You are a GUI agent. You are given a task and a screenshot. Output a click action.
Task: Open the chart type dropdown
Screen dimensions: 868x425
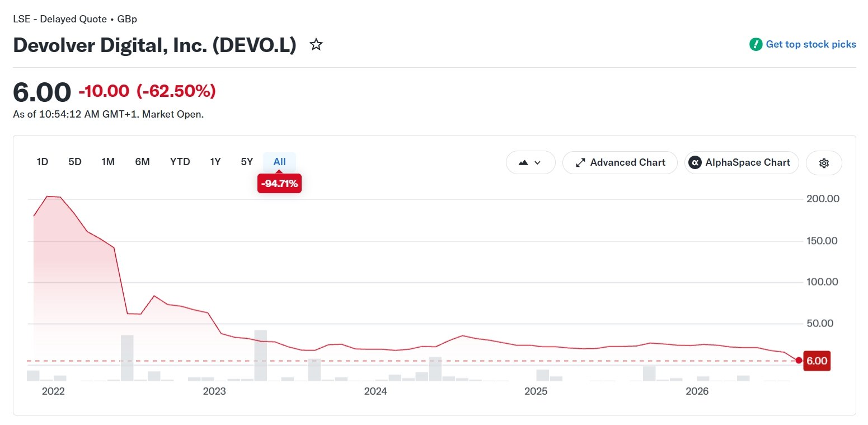coord(531,163)
